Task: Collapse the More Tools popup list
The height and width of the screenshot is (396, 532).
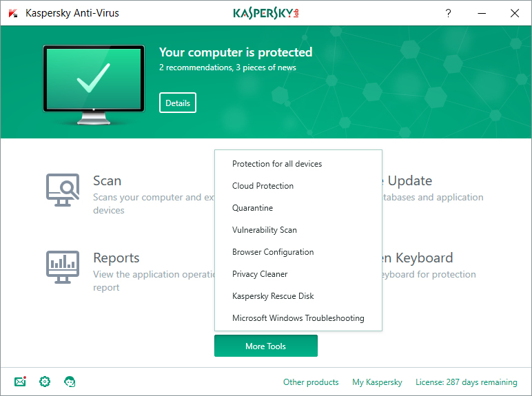Action: click(265, 346)
